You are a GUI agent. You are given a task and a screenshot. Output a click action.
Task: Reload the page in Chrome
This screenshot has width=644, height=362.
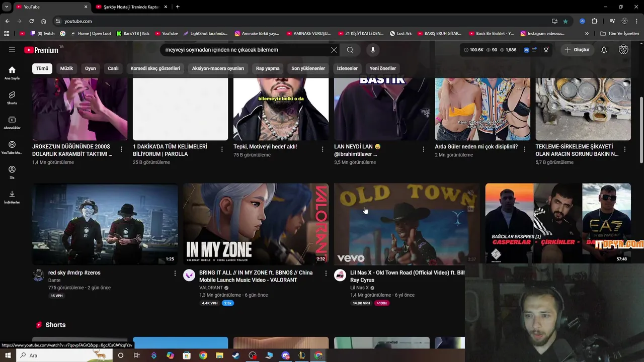(x=31, y=21)
